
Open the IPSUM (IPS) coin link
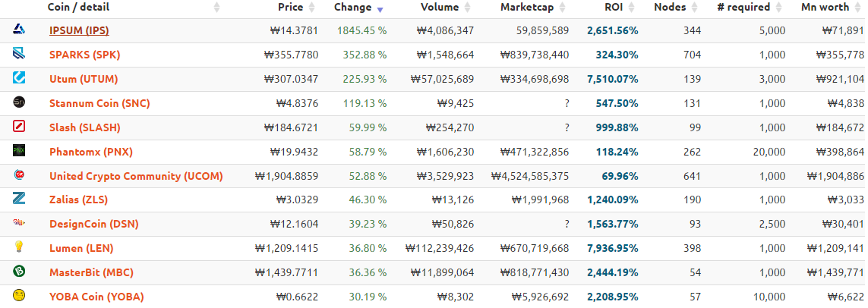click(x=79, y=31)
